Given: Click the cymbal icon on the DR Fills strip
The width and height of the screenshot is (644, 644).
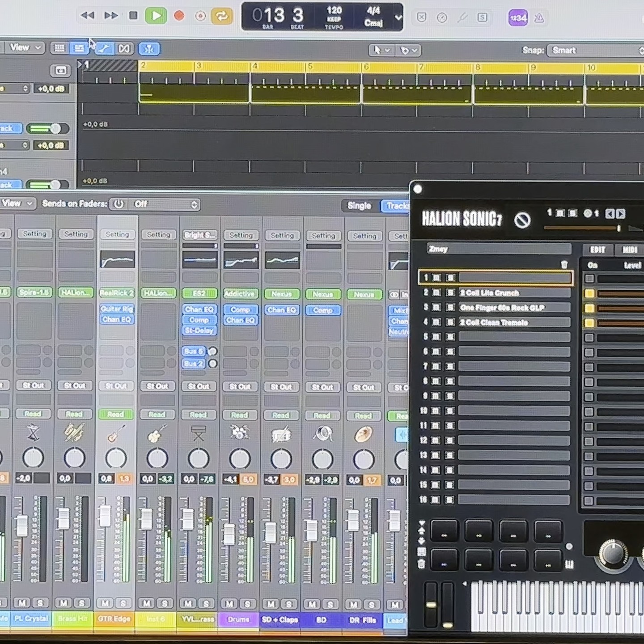Looking at the screenshot, I should 363,434.
